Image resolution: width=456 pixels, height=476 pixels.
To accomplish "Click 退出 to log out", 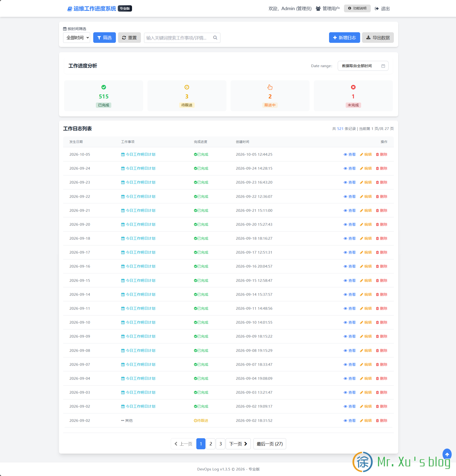I will 382,9.
